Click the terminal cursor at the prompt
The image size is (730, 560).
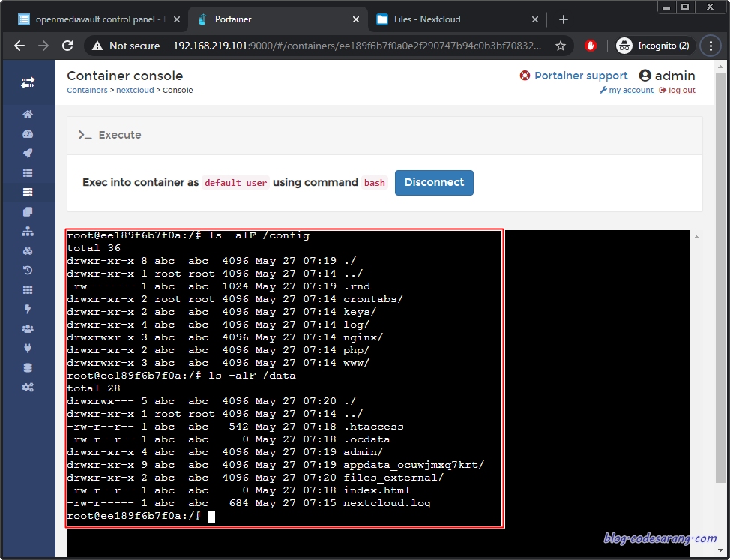pos(211,517)
